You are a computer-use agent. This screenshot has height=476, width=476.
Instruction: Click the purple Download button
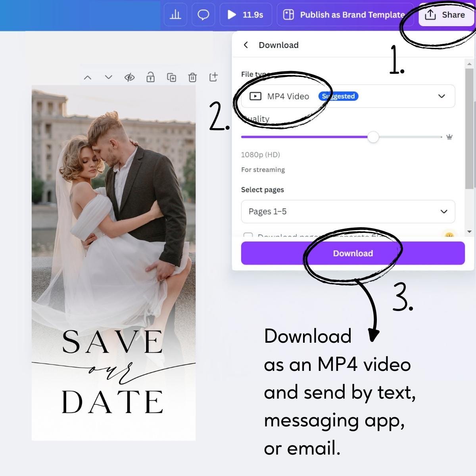353,253
